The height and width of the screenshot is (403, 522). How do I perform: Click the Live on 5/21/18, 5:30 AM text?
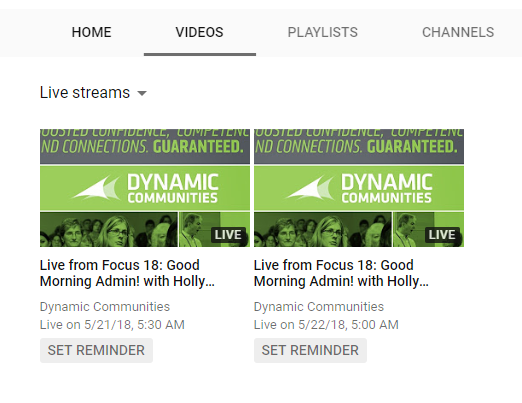point(112,325)
